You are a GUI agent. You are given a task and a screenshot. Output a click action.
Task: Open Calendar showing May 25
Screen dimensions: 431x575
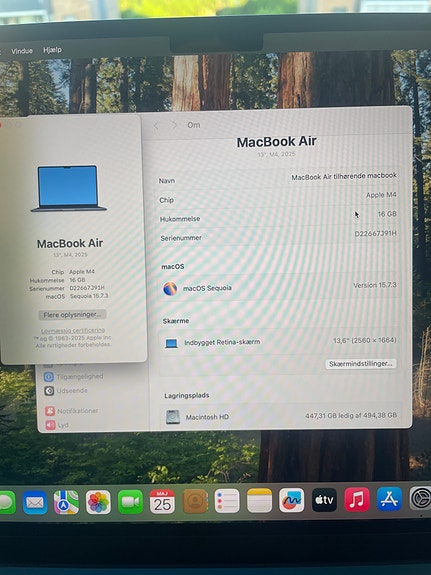(x=162, y=501)
